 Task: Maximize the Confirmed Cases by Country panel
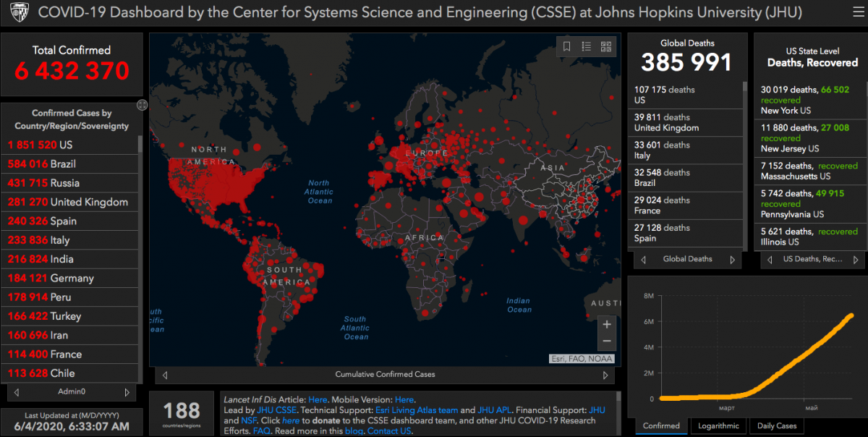coord(142,105)
